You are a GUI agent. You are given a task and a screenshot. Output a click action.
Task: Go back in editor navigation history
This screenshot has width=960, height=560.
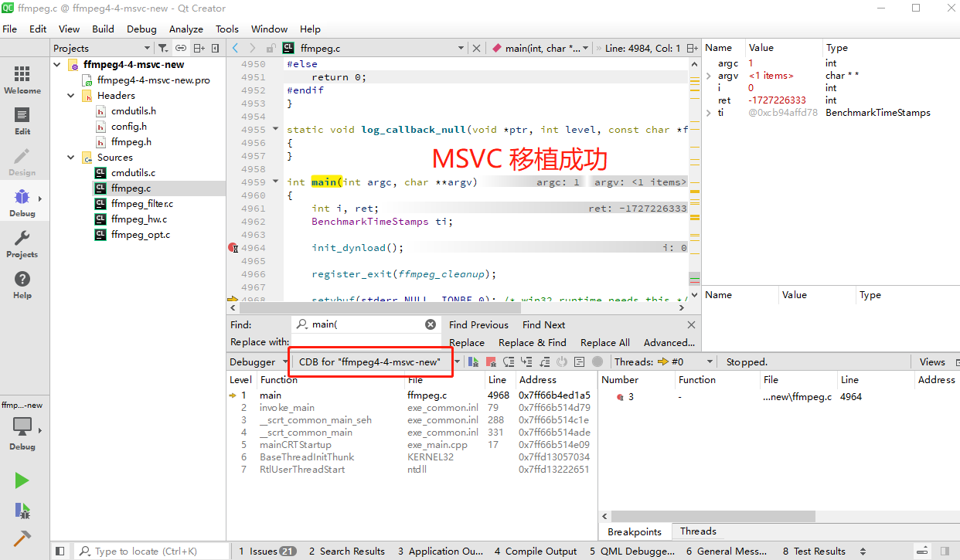click(236, 48)
